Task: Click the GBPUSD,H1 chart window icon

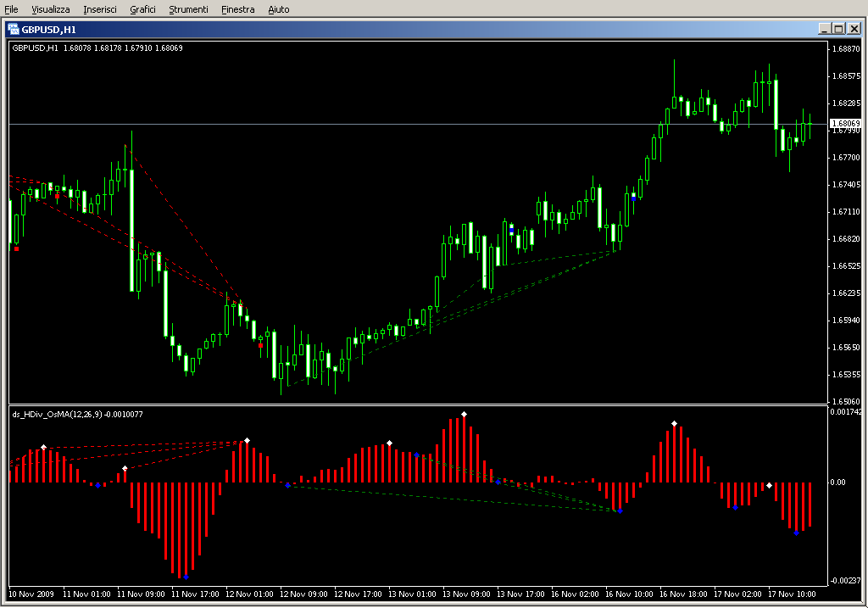Action: coord(14,30)
